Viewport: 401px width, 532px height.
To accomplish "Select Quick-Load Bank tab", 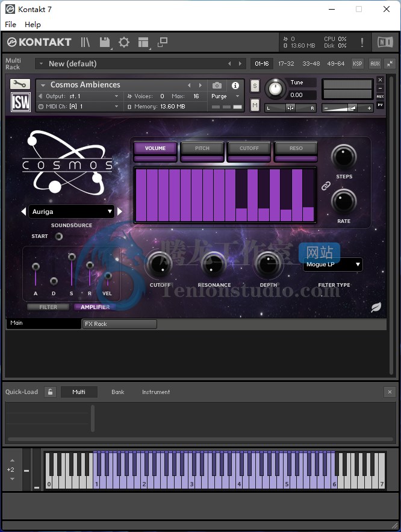I will coord(117,392).
